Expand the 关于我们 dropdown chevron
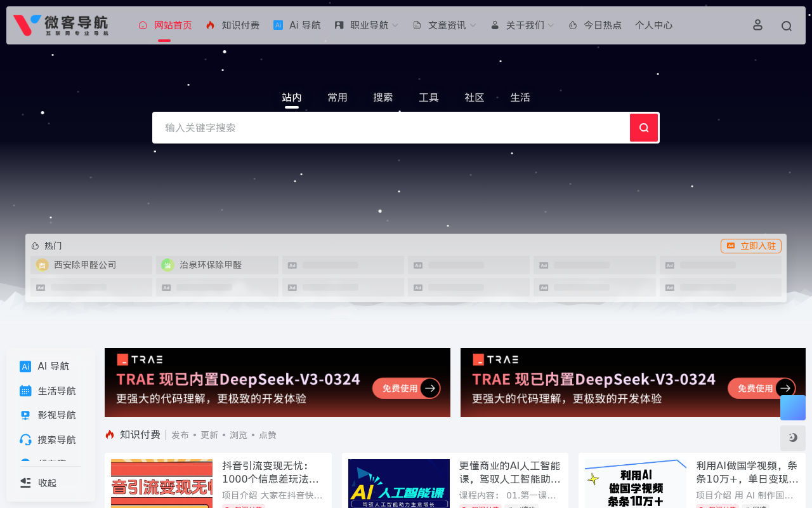This screenshot has height=508, width=812. 551,25
